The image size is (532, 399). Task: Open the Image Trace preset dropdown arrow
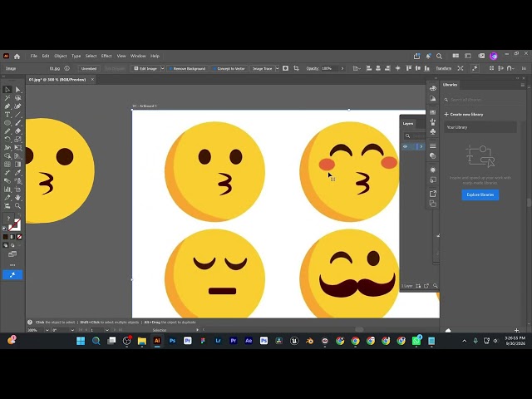277,68
